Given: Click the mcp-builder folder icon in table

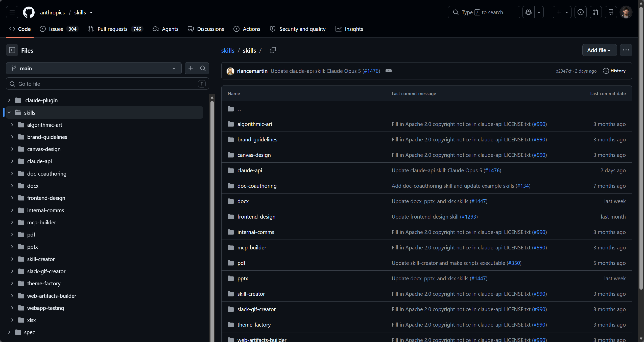Looking at the screenshot, I should click(231, 247).
